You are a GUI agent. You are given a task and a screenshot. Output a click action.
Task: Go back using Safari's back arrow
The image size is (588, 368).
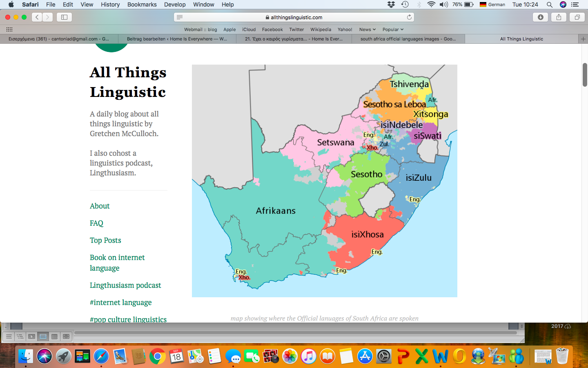pos(37,17)
